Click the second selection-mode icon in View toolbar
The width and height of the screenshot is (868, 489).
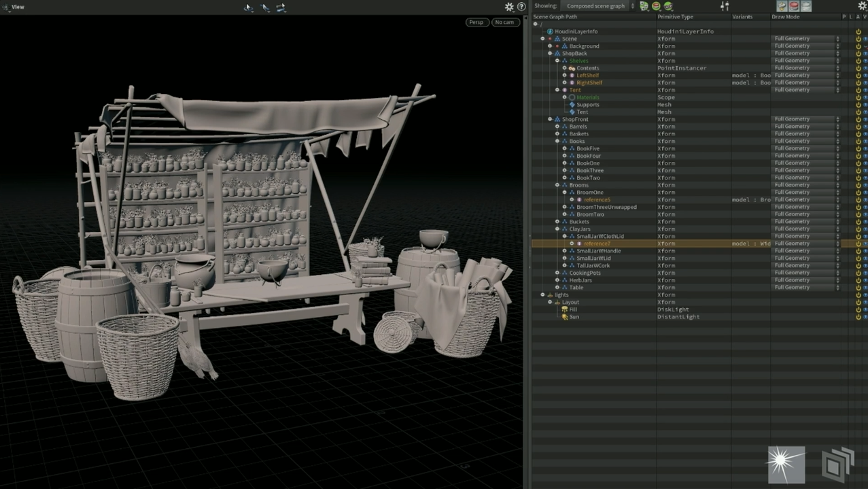[x=265, y=7]
